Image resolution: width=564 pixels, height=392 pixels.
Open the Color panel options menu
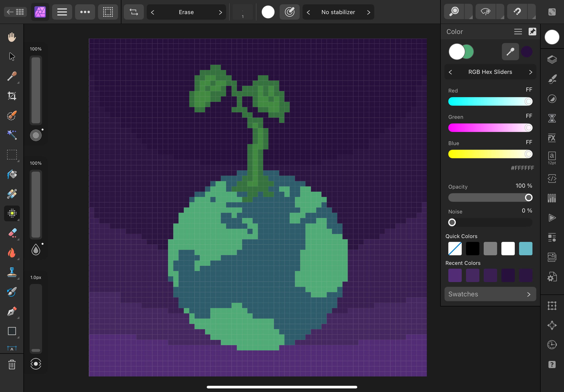518,32
